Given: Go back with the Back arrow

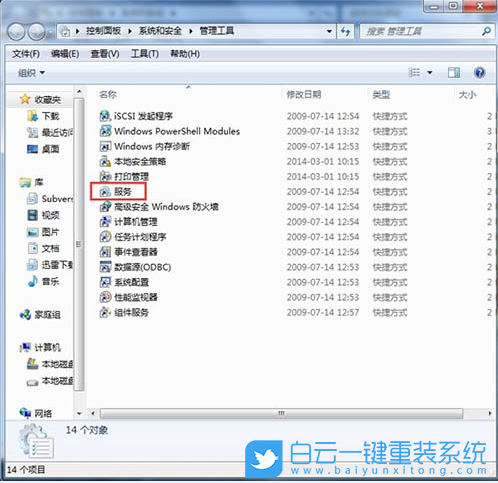Looking at the screenshot, I should pos(16,32).
